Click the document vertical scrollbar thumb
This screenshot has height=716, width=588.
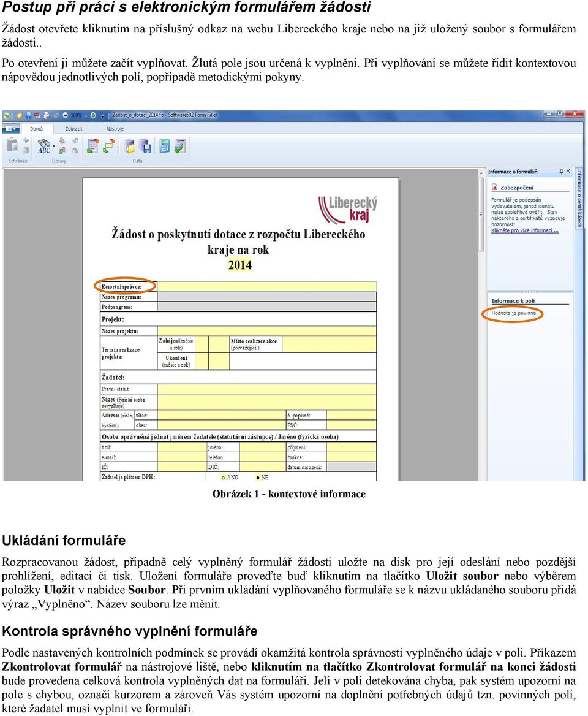pyautogui.click(x=481, y=215)
